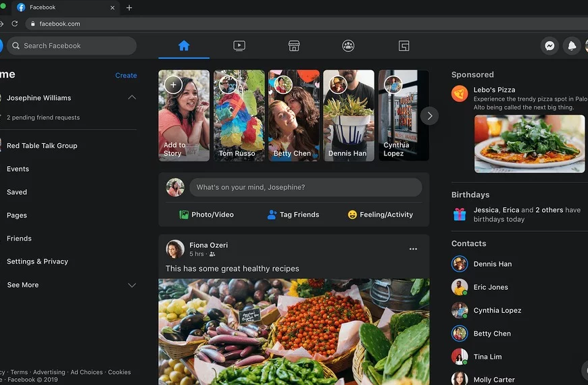This screenshot has width=588, height=385.
Task: Choose the Feeling/Activity post option
Action: [x=380, y=215]
